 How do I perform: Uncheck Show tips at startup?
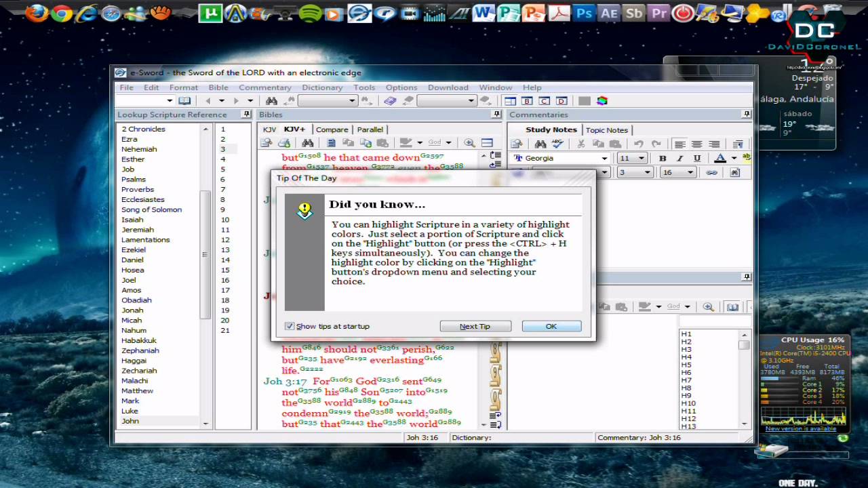pyautogui.click(x=290, y=326)
